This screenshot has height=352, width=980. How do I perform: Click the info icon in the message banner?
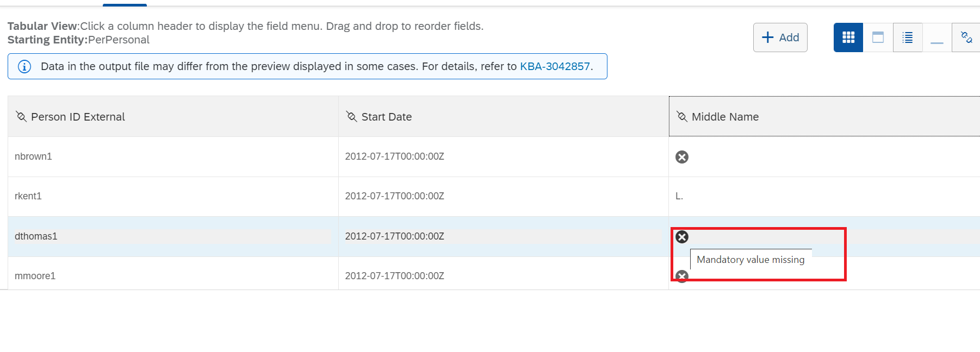pyautogui.click(x=24, y=66)
